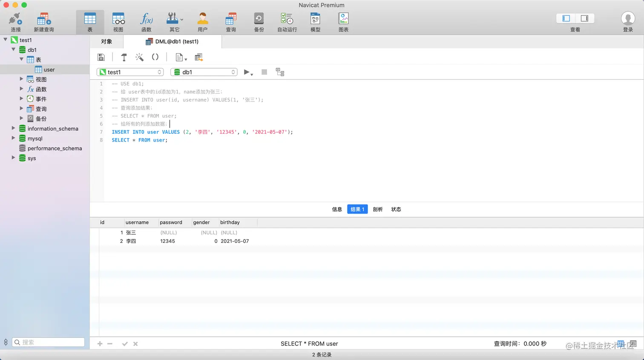This screenshot has width=644, height=360.
Task: Open the 剖析 (Profile) tab
Action: [x=378, y=209]
